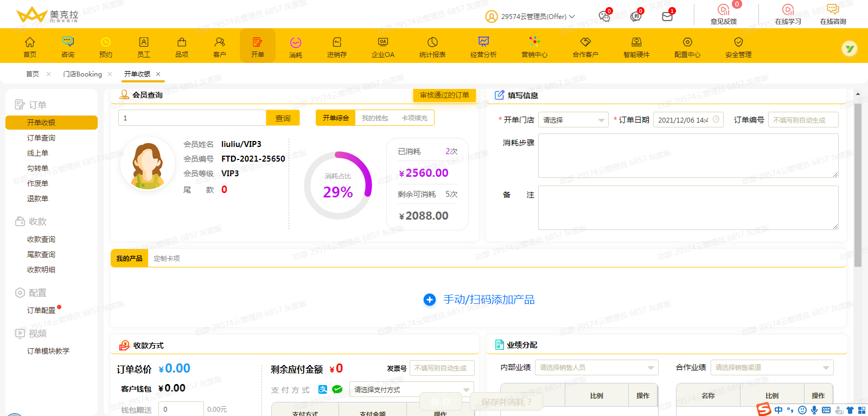Open 在线学习 online learning icon
This screenshot has width=868, height=416.
(x=788, y=10)
